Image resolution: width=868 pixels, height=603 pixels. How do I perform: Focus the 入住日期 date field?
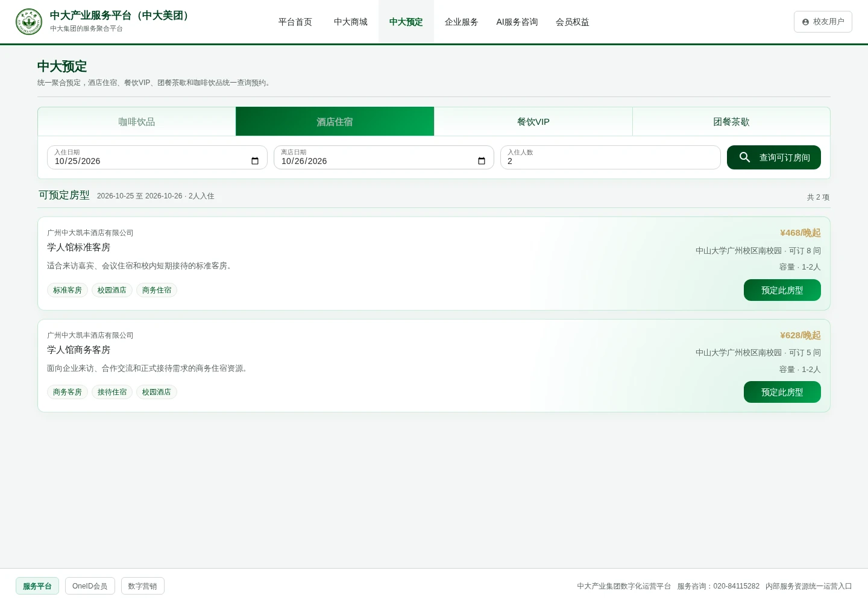[157, 157]
